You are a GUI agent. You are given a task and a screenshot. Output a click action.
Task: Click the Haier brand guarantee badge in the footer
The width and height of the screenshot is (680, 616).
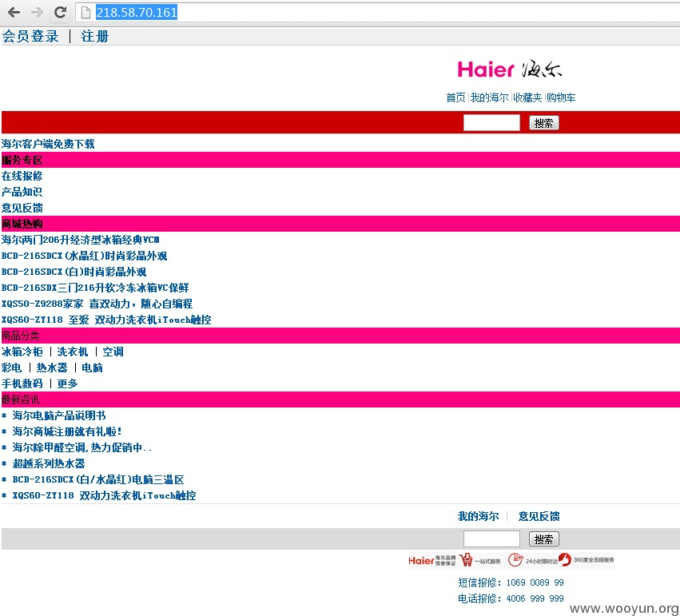[432, 561]
